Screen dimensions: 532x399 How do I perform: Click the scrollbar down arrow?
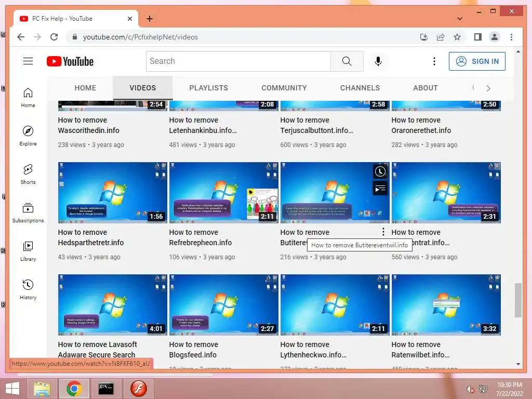pos(518,364)
